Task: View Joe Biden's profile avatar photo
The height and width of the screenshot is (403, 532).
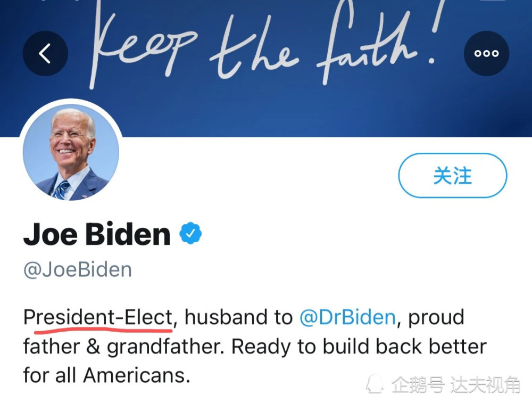Action: [x=71, y=152]
